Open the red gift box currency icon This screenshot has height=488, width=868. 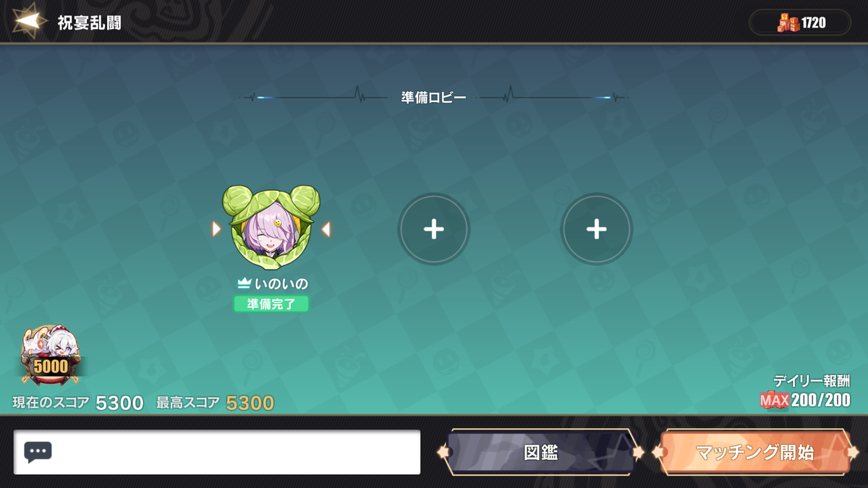[788, 23]
